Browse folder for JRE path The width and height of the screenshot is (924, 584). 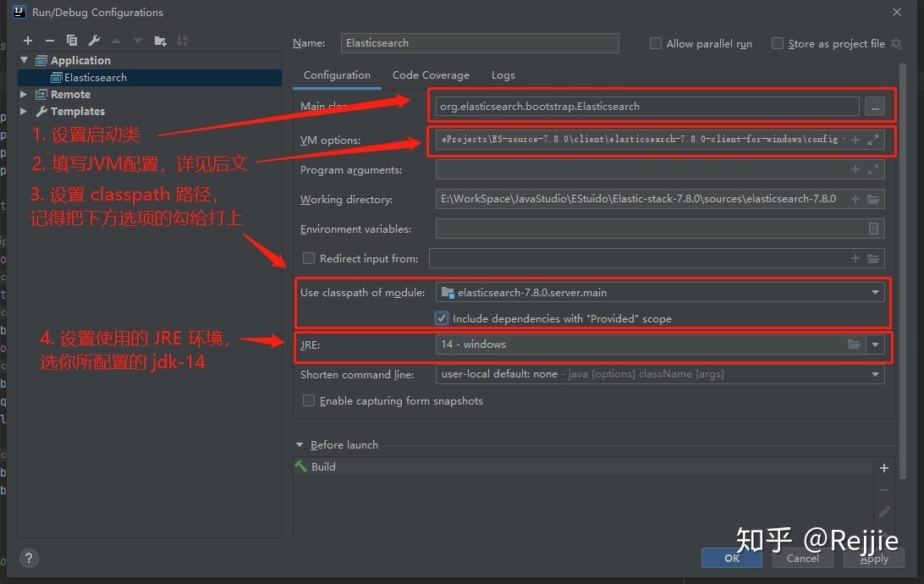(x=853, y=344)
